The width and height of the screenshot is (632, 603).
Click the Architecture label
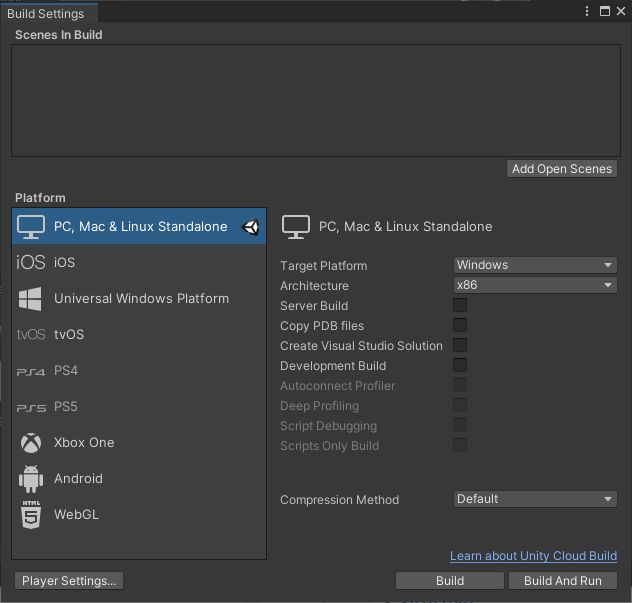[x=314, y=286]
